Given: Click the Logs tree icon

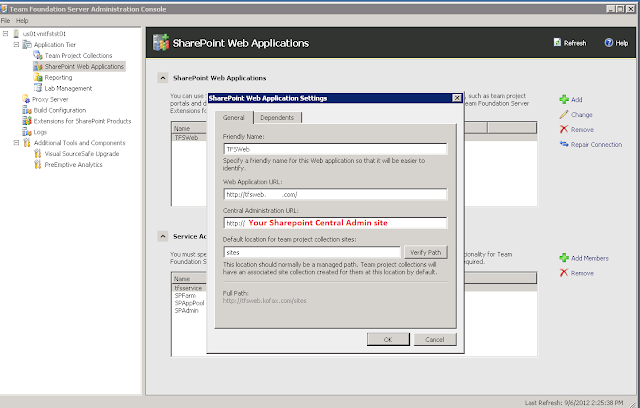Looking at the screenshot, I should click(27, 132).
